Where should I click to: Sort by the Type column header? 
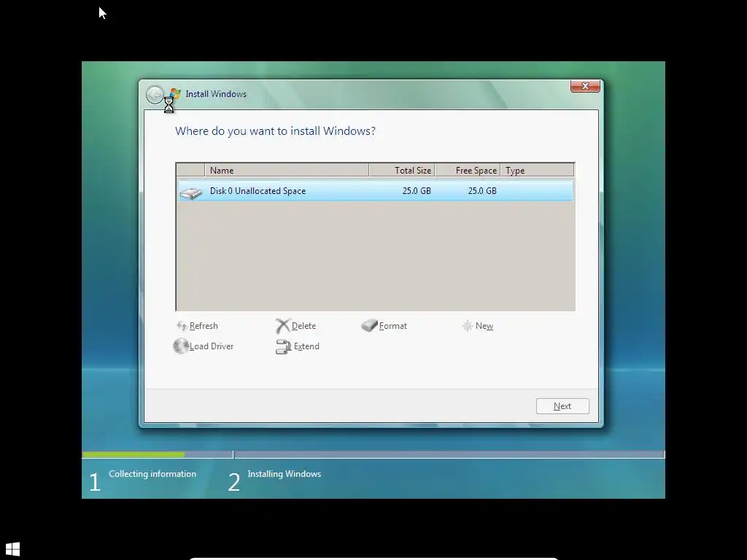tap(538, 170)
